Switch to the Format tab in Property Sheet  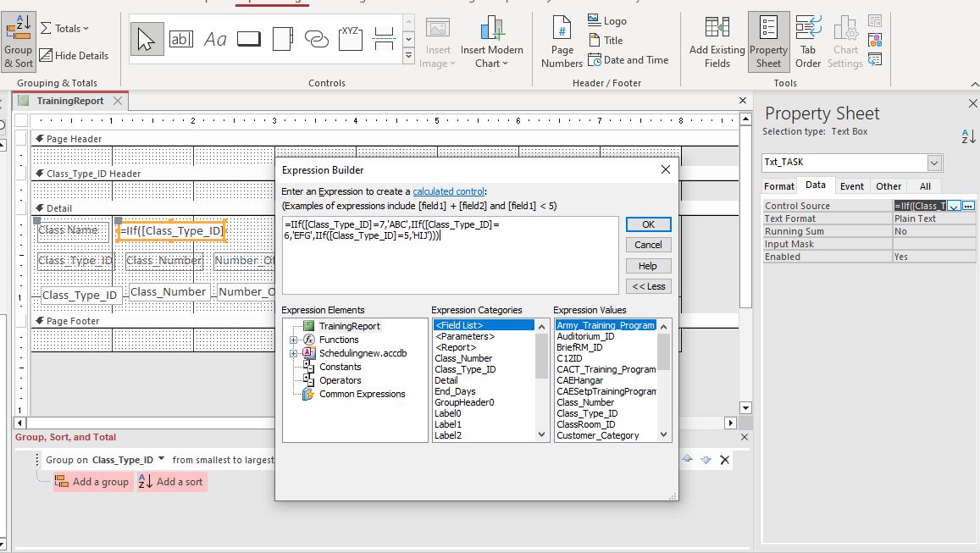click(x=779, y=186)
